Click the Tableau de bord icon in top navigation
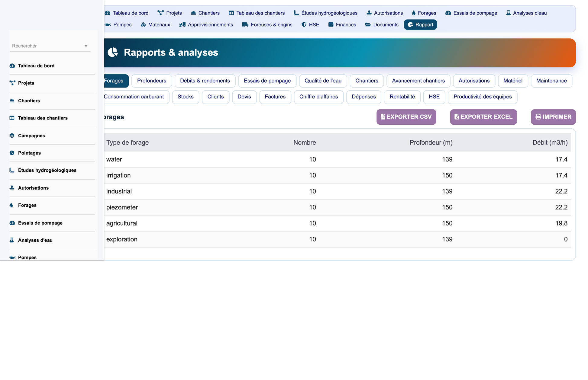Viewport: 588px width, 380px height. (107, 13)
